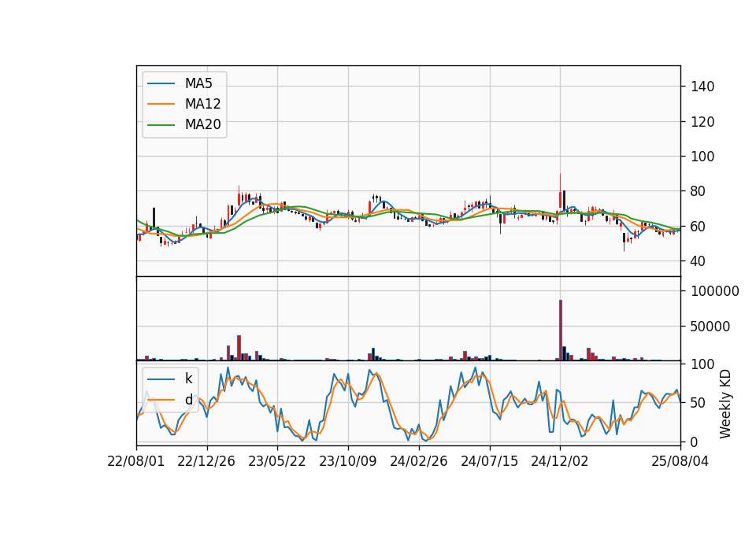Click the MA20 legend label
The width and height of the screenshot is (756, 543).
point(202,125)
